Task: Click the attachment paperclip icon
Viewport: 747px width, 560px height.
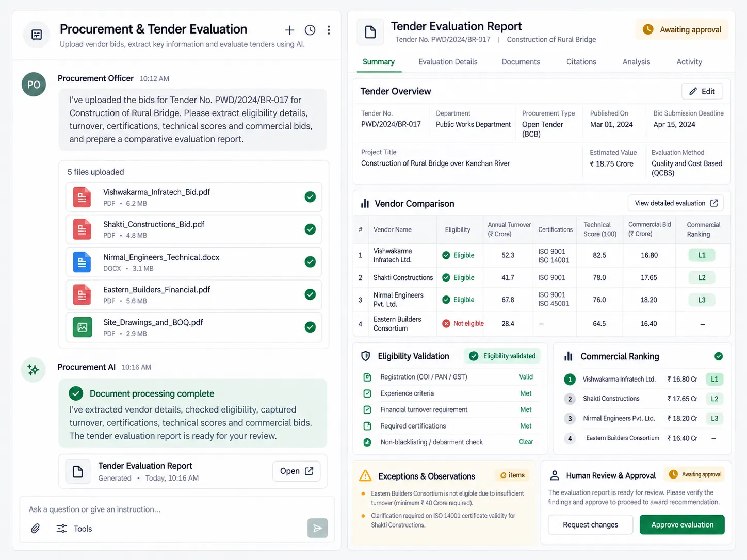Action: [35, 529]
